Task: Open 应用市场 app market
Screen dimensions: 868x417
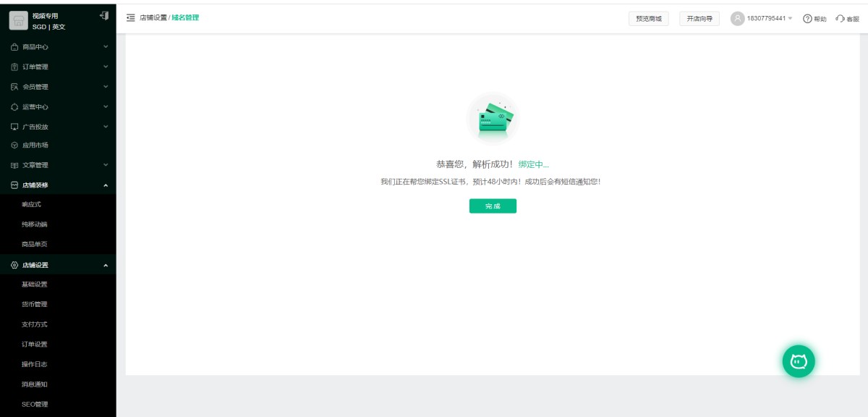Action: click(35, 145)
